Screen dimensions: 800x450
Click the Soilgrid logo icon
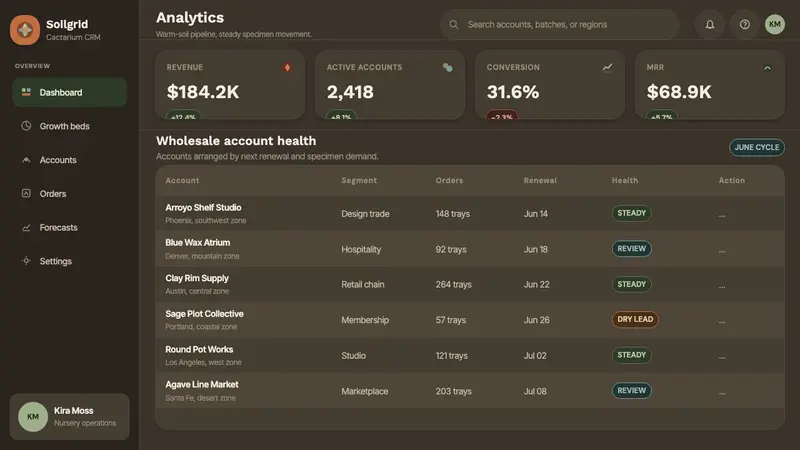pos(24,30)
